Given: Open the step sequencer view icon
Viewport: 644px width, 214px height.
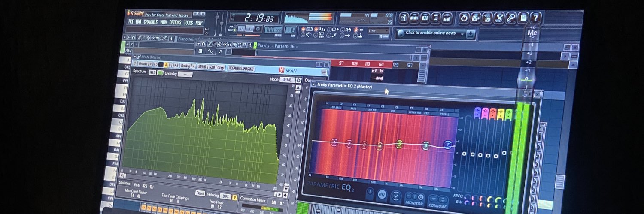Looking at the screenshot, I should [x=414, y=18].
